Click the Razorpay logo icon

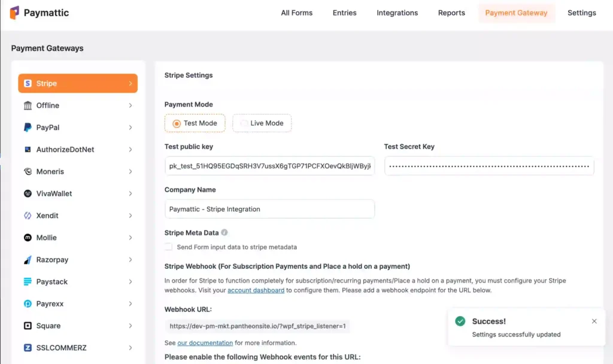point(28,260)
